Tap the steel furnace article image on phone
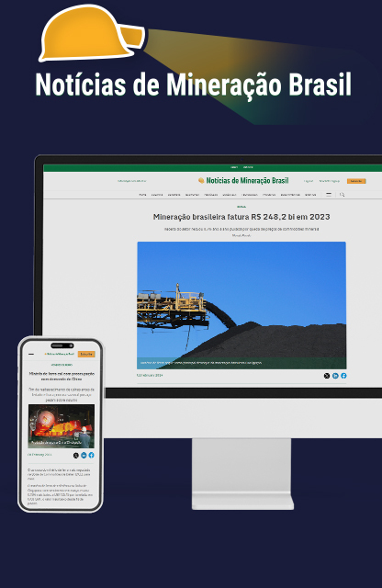 [x=62, y=426]
